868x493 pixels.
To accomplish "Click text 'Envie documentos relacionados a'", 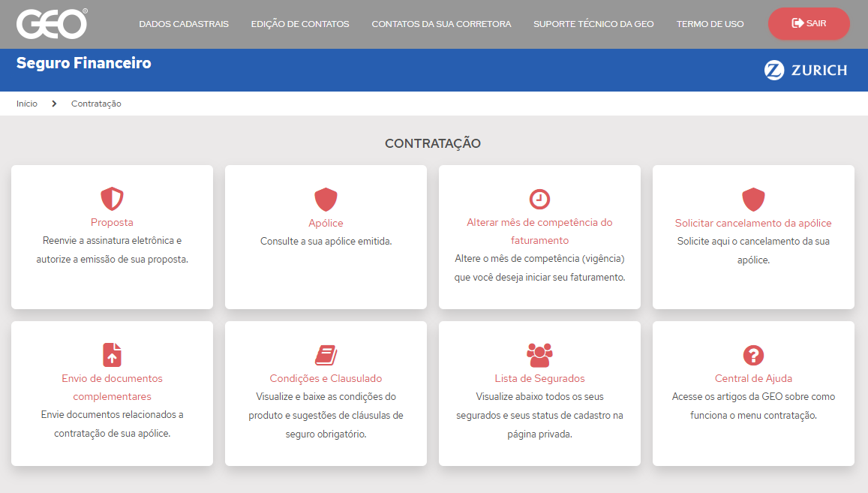I will [x=112, y=415].
